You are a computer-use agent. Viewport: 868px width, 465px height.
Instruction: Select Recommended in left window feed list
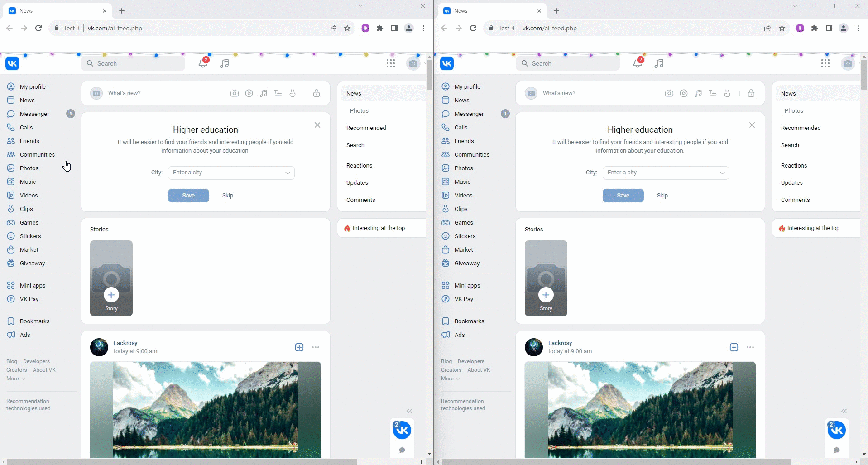[x=366, y=128]
